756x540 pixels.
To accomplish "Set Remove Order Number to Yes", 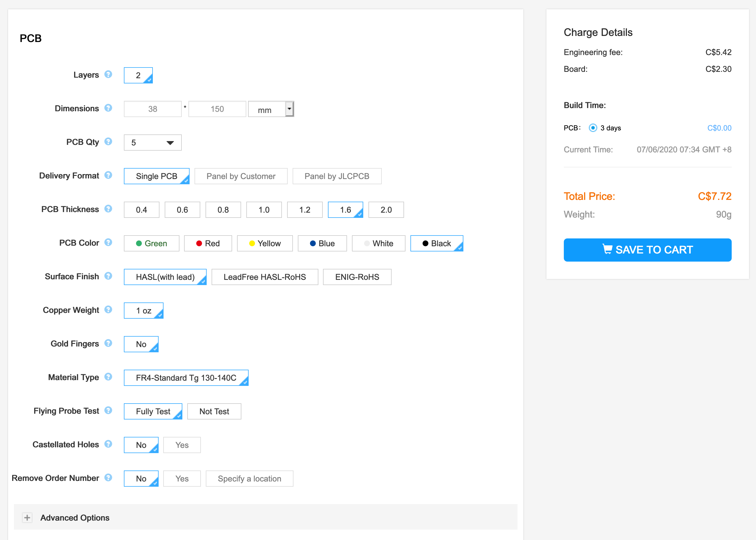I will 182,479.
